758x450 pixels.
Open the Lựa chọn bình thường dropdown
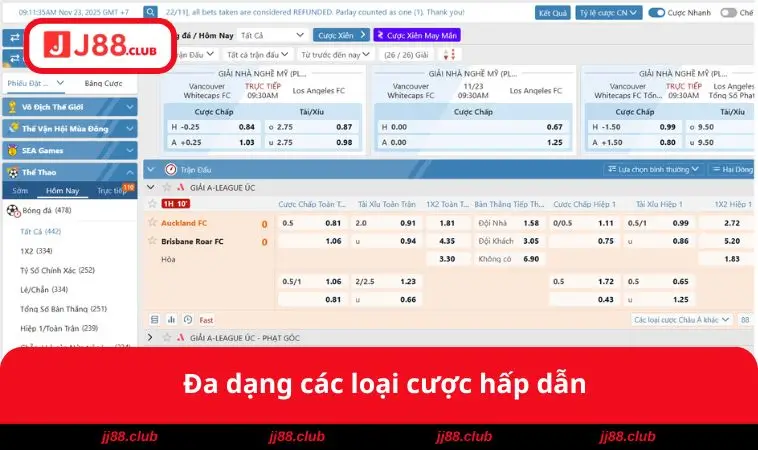click(x=654, y=169)
